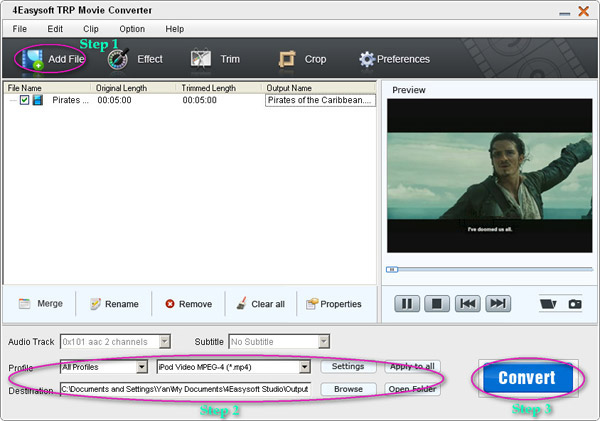Click the File Name column header
The height and width of the screenshot is (421, 600).
click(x=47, y=88)
